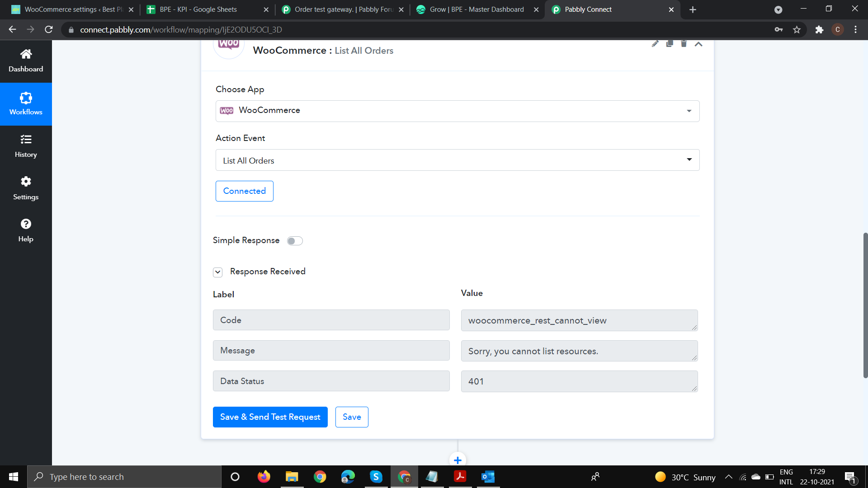Open the ENG INTL language switcher

pyautogui.click(x=786, y=477)
